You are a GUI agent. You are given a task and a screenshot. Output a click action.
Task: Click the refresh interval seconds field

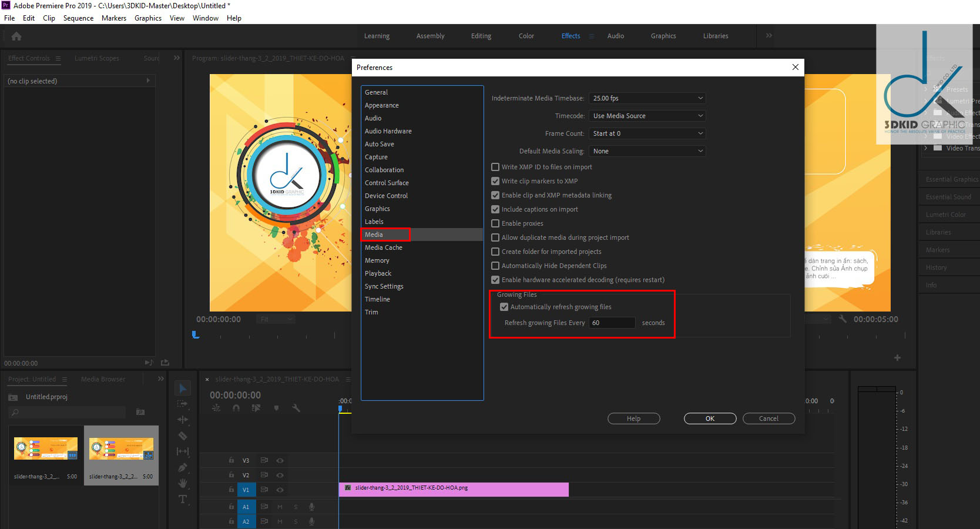point(612,323)
